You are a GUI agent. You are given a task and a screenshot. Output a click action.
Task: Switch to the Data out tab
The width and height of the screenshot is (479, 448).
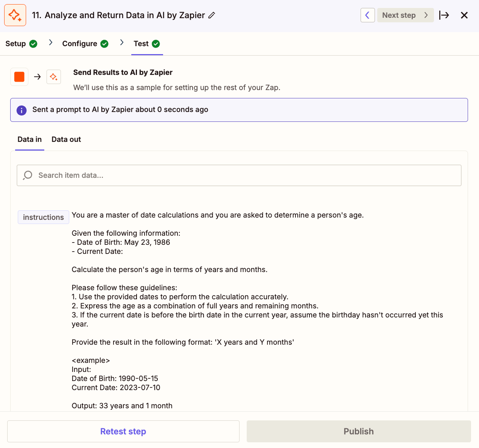coord(66,139)
